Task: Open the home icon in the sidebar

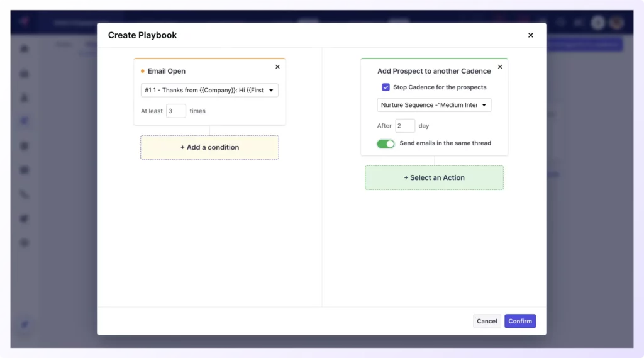Action: coord(25,49)
